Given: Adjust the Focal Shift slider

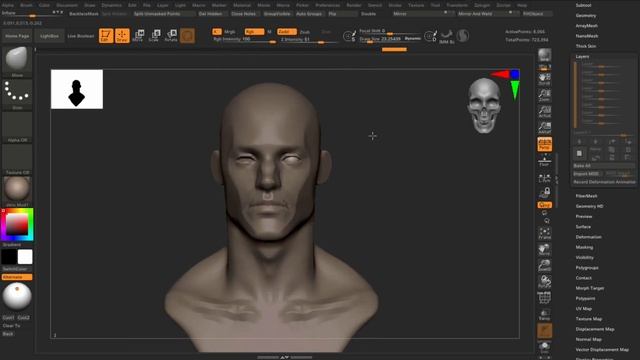Looking at the screenshot, I should point(390,31).
